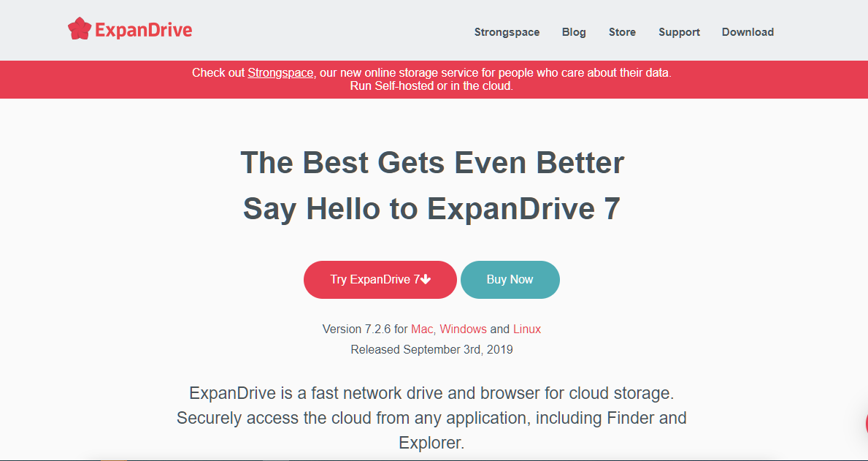Image resolution: width=868 pixels, height=461 pixels.
Task: Open the Blog nav item
Action: pyautogui.click(x=574, y=32)
